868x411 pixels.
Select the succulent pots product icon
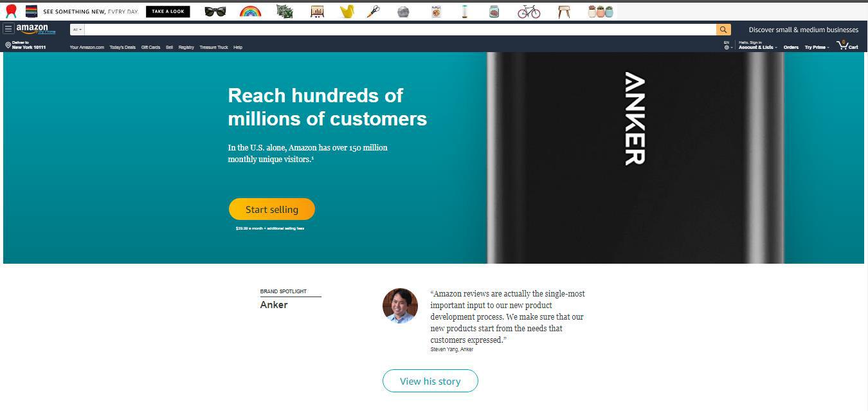click(601, 12)
